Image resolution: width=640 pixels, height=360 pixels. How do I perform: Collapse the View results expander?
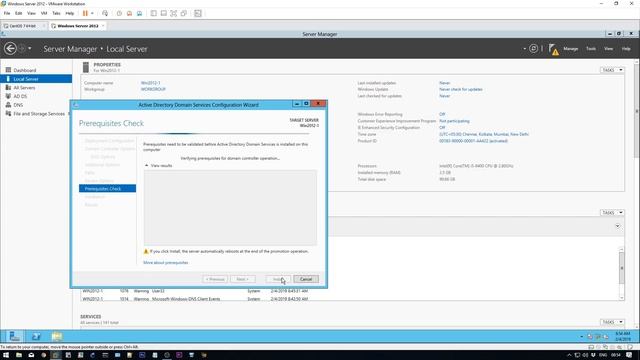click(x=147, y=166)
